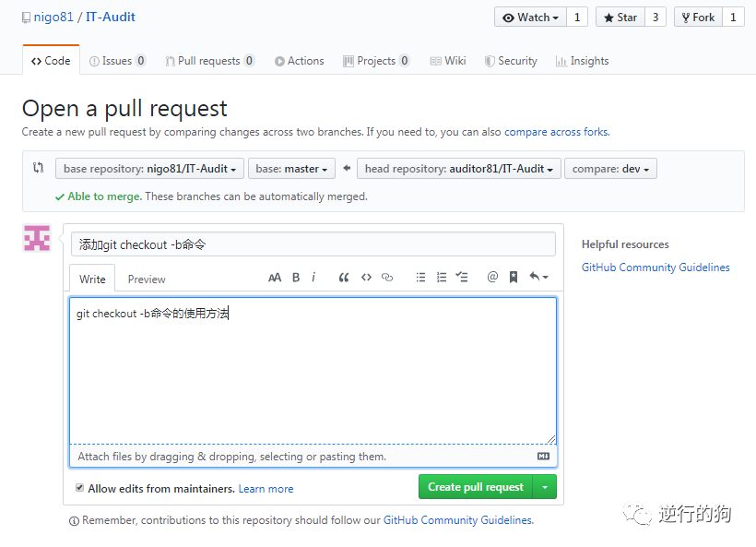This screenshot has height=547, width=756.
Task: Switch to the Preview tab
Action: point(147,279)
